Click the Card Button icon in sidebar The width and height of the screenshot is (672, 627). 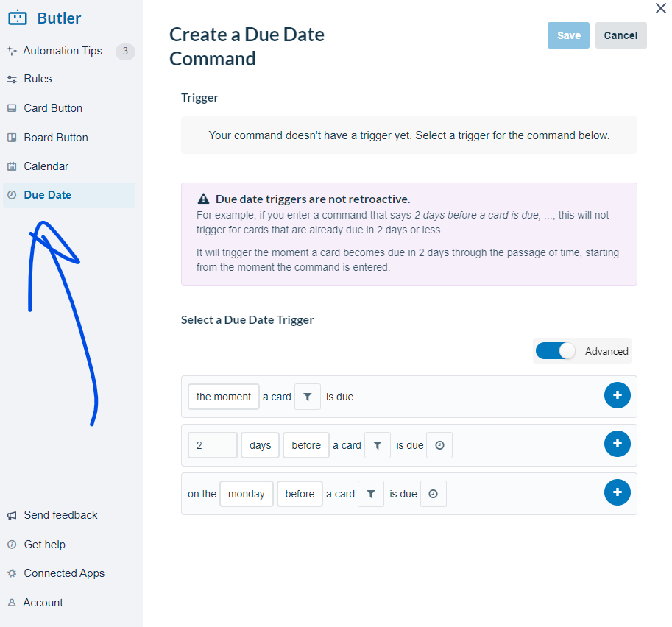coord(12,108)
